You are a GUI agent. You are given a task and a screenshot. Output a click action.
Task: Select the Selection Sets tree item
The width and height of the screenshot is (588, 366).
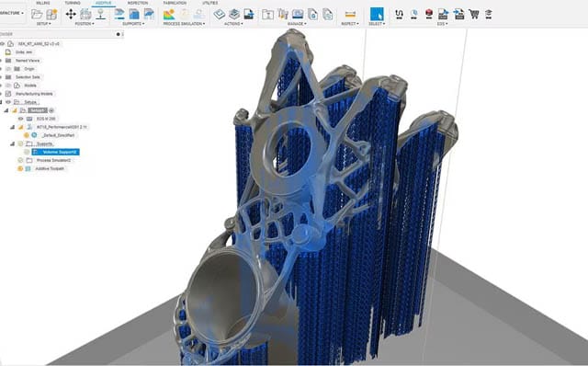tap(28, 77)
